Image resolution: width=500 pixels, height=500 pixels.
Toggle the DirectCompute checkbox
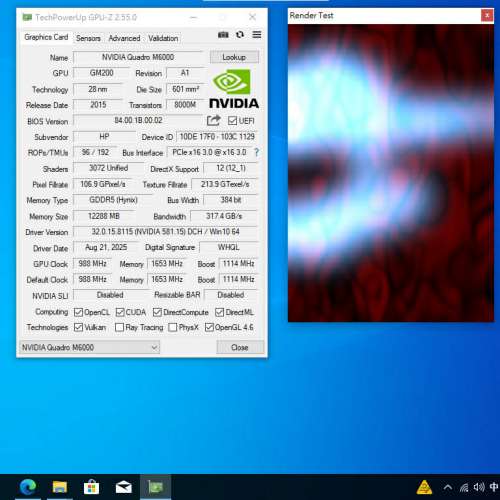[x=157, y=312]
